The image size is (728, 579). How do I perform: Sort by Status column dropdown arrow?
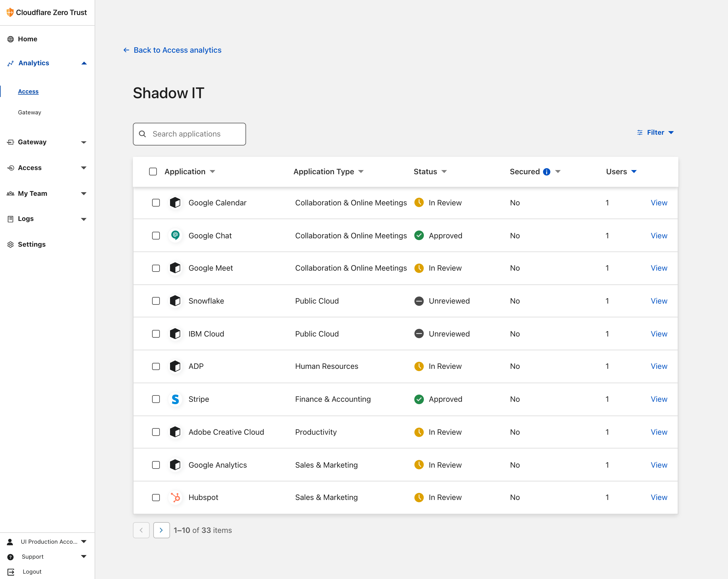point(444,172)
